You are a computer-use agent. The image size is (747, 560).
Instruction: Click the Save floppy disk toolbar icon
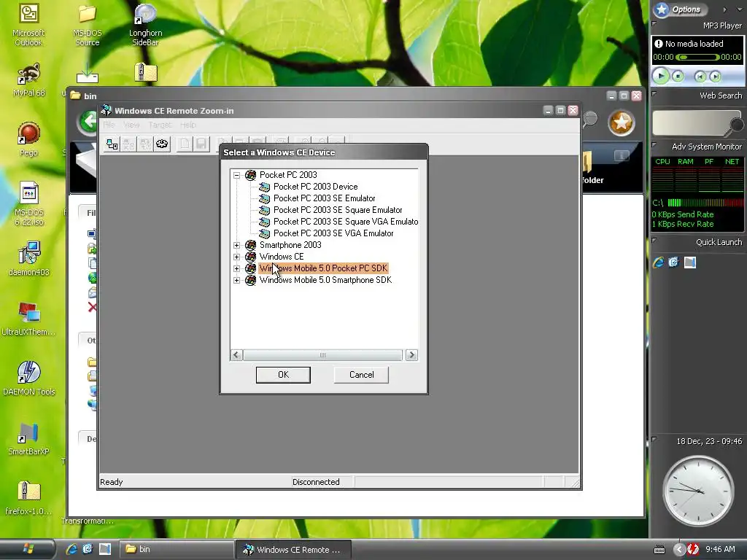201,144
